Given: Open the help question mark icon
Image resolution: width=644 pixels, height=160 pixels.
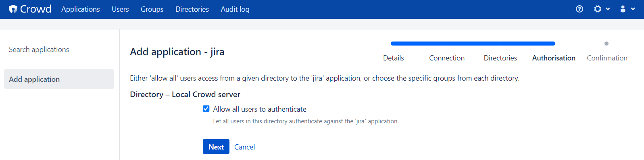Looking at the screenshot, I should pyautogui.click(x=579, y=9).
